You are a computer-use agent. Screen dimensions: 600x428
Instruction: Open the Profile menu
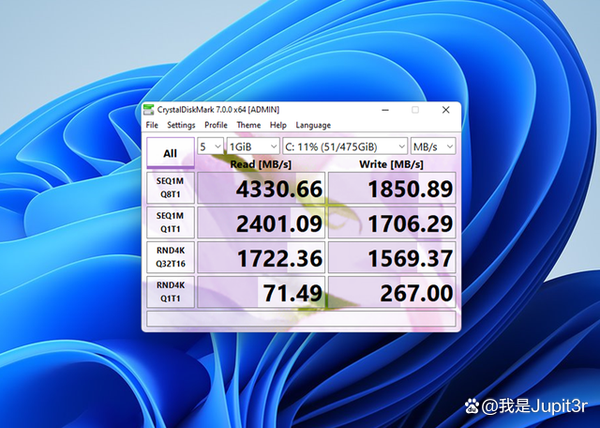[216, 125]
